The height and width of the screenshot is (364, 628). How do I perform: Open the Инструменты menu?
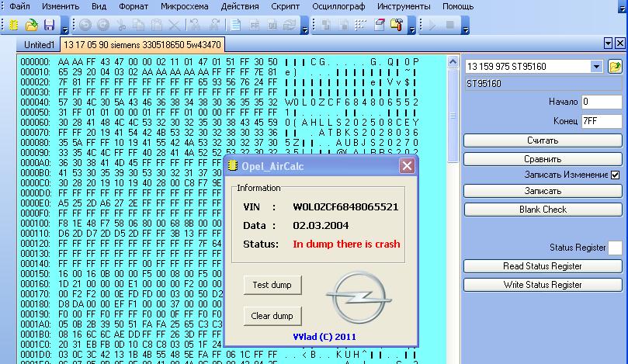click(404, 6)
